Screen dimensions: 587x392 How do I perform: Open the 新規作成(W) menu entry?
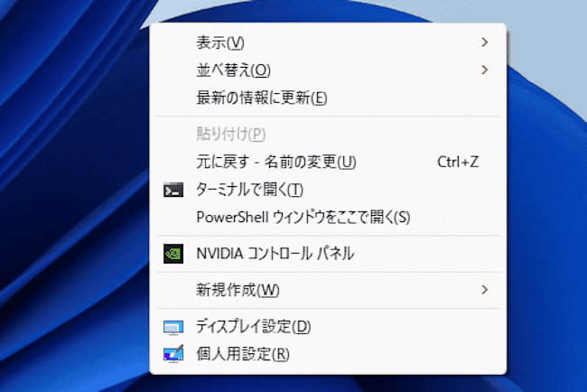328,290
